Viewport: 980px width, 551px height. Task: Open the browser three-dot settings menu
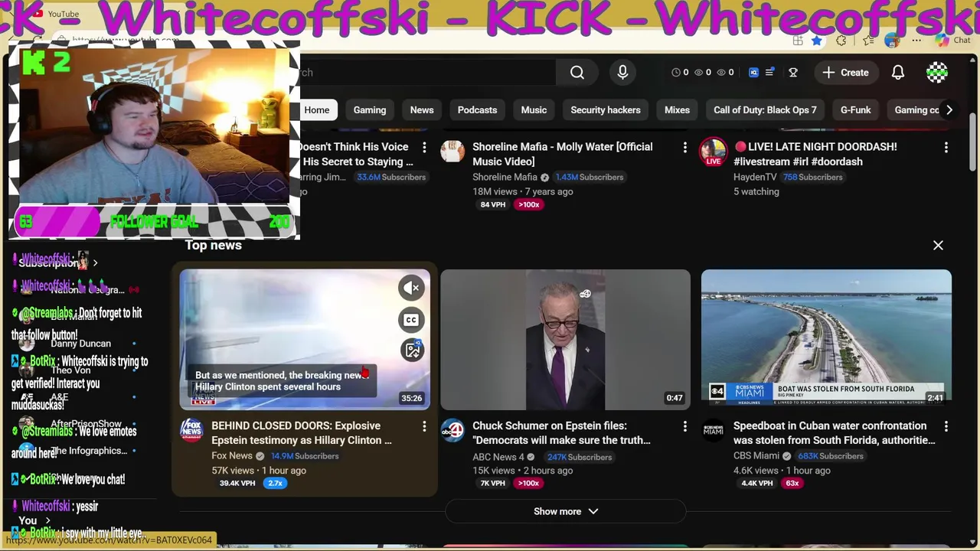point(916,41)
